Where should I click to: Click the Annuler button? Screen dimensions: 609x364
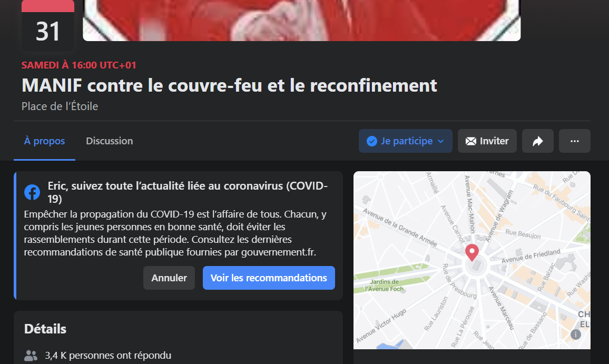coord(169,278)
